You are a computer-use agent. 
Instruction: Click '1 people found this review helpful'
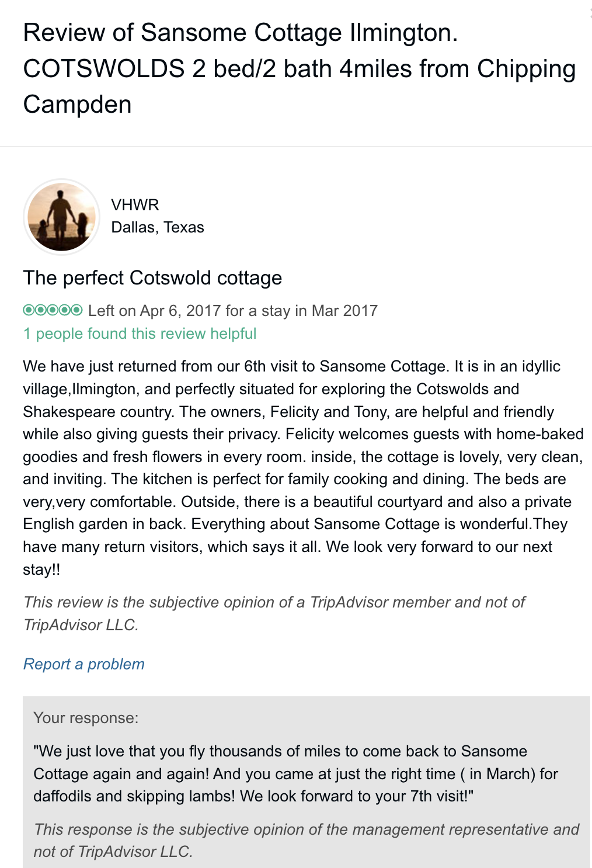click(x=140, y=334)
